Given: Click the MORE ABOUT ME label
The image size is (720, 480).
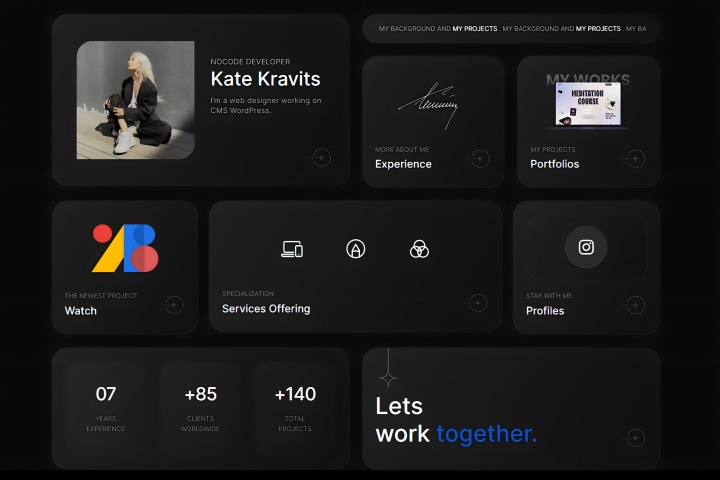Looking at the screenshot, I should point(402,149).
